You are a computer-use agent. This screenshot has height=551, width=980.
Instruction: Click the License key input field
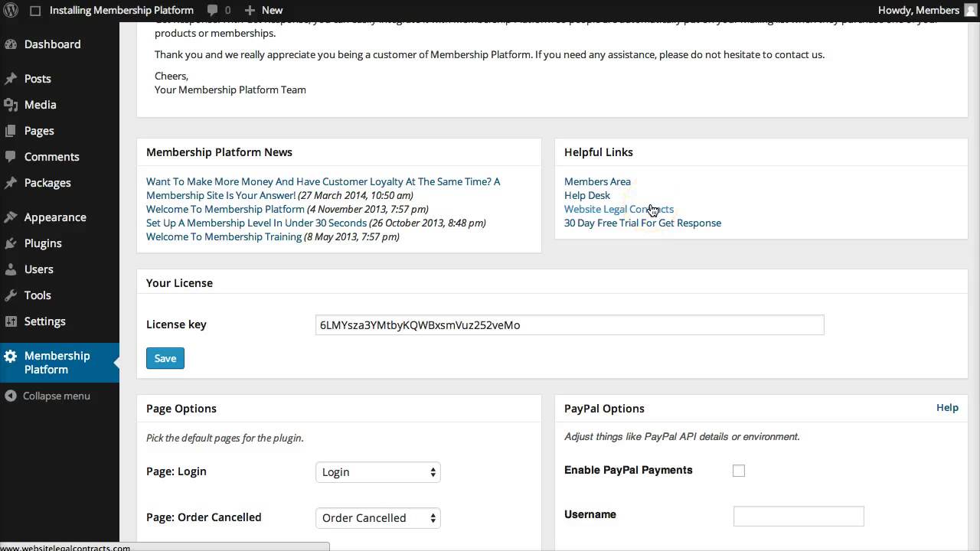point(570,325)
